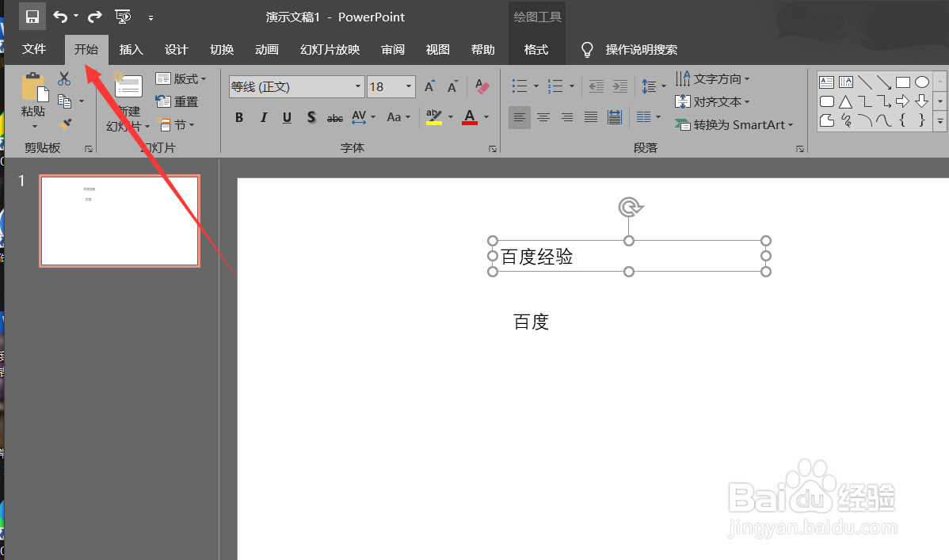Toggle italic formatting

tap(263, 117)
